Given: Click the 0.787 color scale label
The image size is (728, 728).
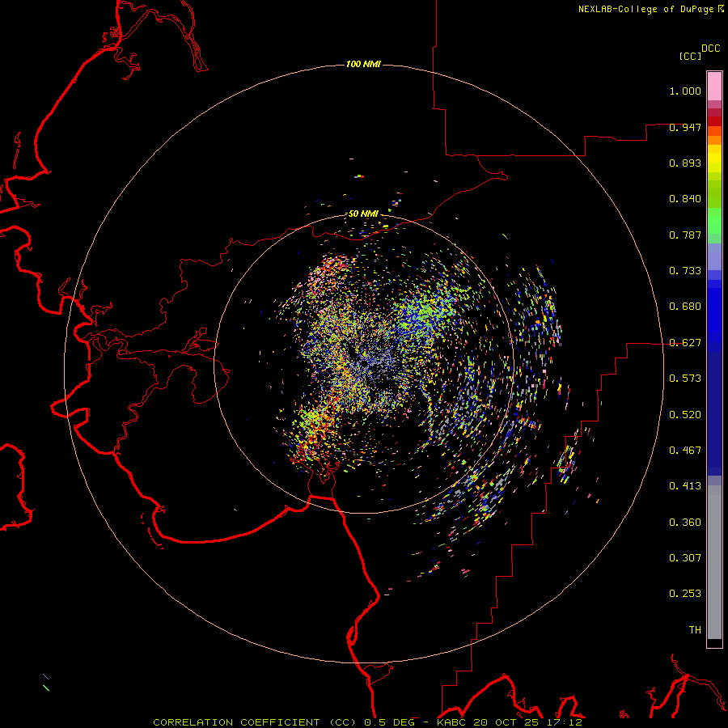Looking at the screenshot, I should (x=685, y=235).
